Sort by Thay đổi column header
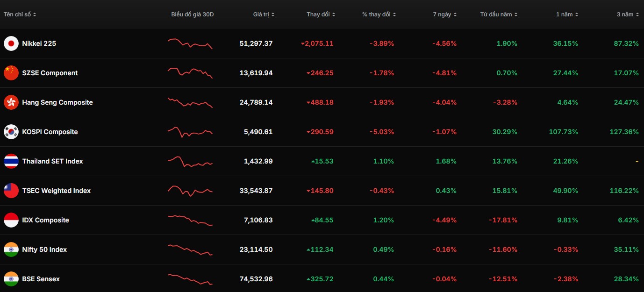 tap(321, 14)
